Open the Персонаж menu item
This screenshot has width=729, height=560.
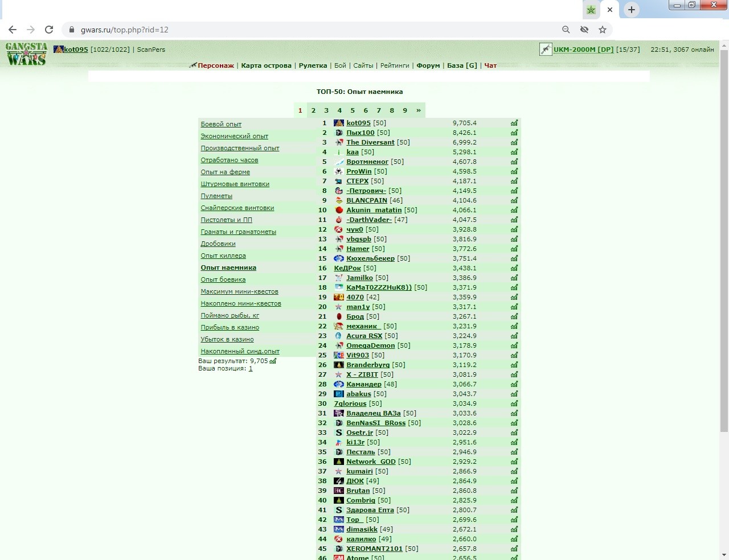tap(216, 65)
